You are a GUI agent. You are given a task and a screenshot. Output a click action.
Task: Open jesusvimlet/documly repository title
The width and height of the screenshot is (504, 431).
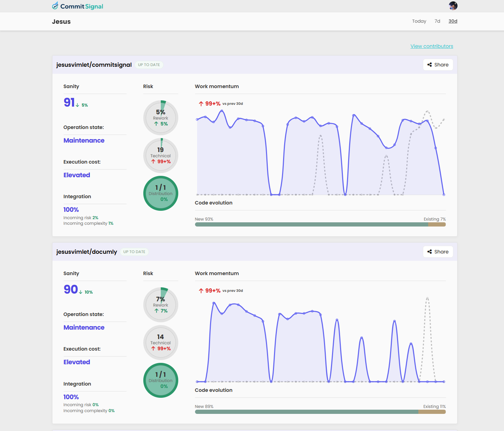pyautogui.click(x=87, y=252)
